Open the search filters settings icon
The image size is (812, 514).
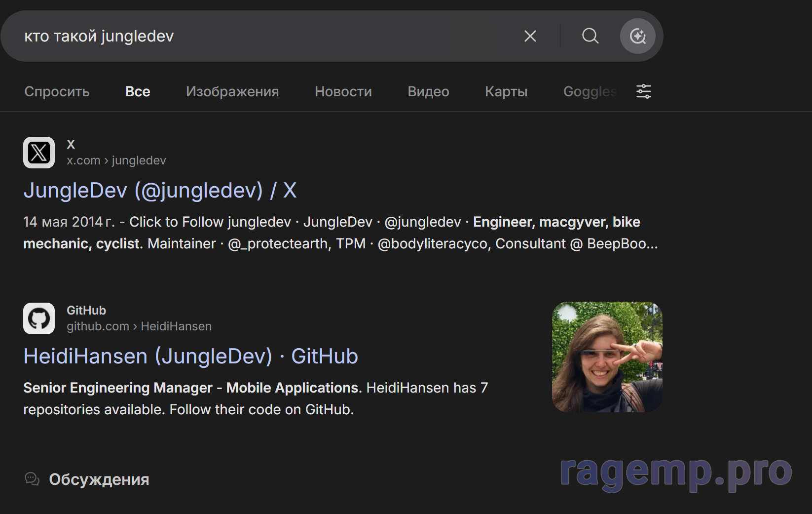pyautogui.click(x=644, y=91)
